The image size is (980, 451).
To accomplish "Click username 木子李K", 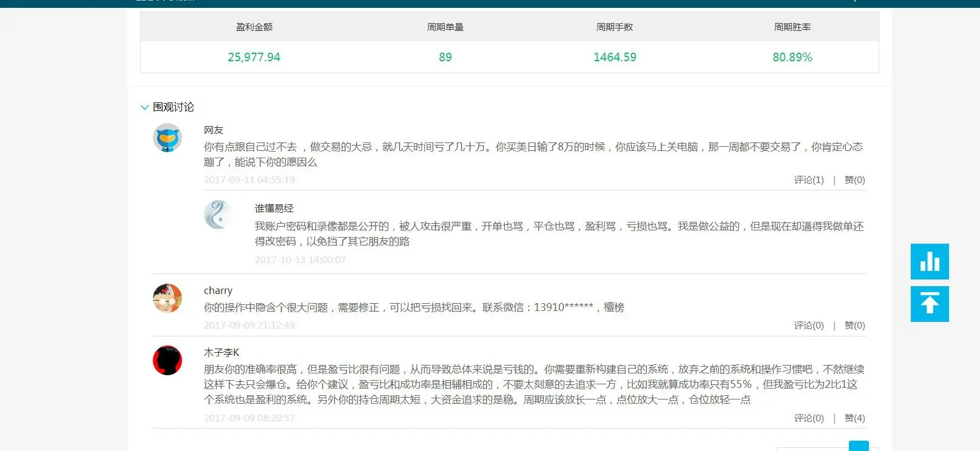I will point(221,352).
